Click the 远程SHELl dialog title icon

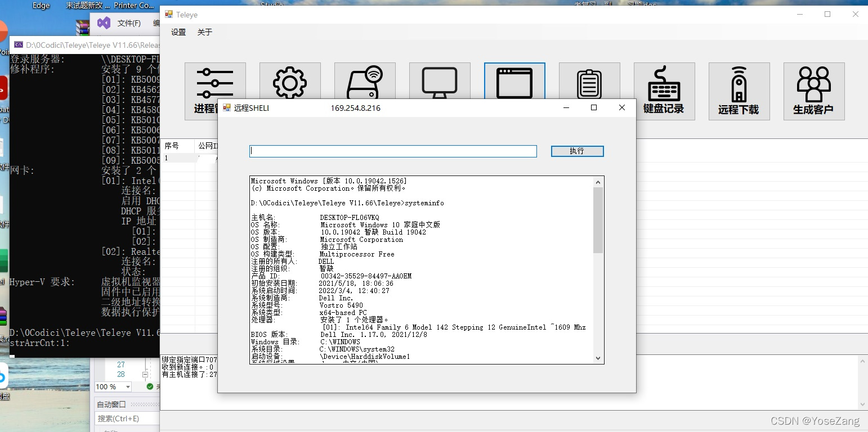(x=227, y=107)
